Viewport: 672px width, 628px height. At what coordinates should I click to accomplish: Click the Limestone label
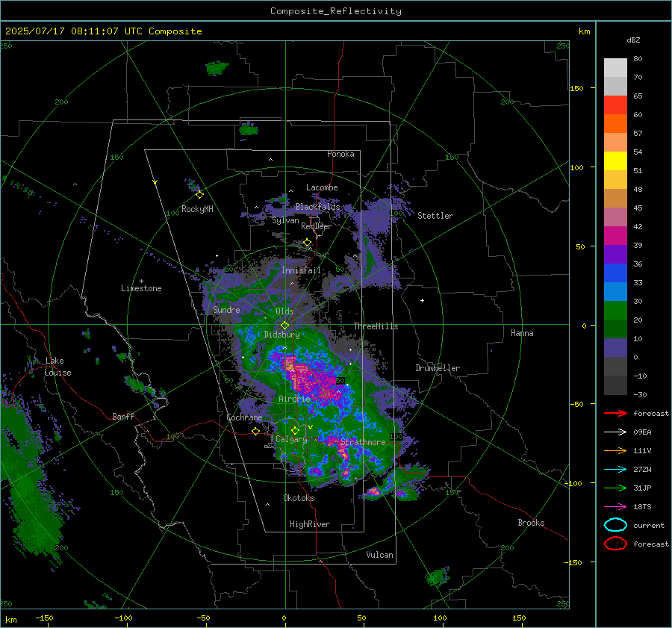(x=141, y=288)
